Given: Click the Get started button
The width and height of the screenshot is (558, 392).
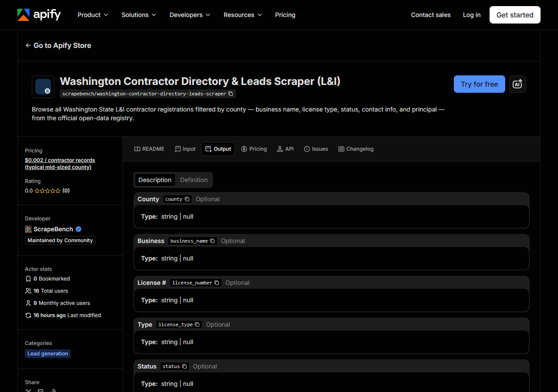Looking at the screenshot, I should coord(515,15).
